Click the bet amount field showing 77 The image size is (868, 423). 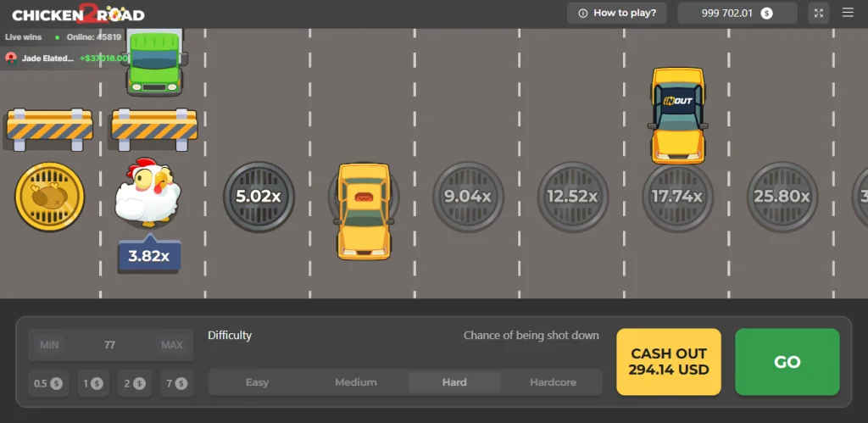[109, 345]
